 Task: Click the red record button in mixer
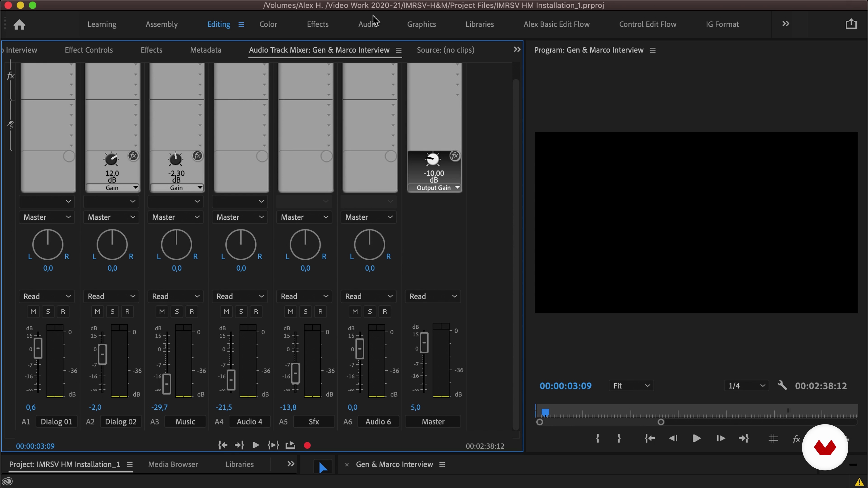[x=307, y=446]
